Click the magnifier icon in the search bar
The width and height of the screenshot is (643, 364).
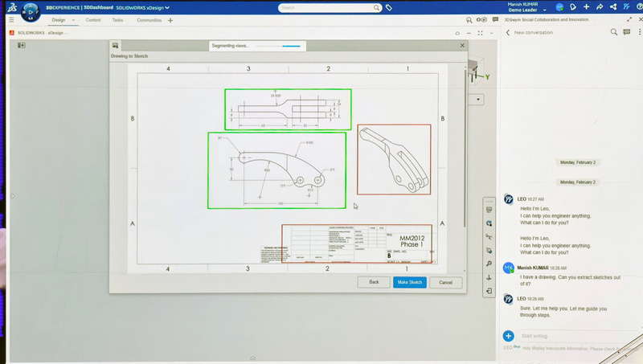click(376, 7)
